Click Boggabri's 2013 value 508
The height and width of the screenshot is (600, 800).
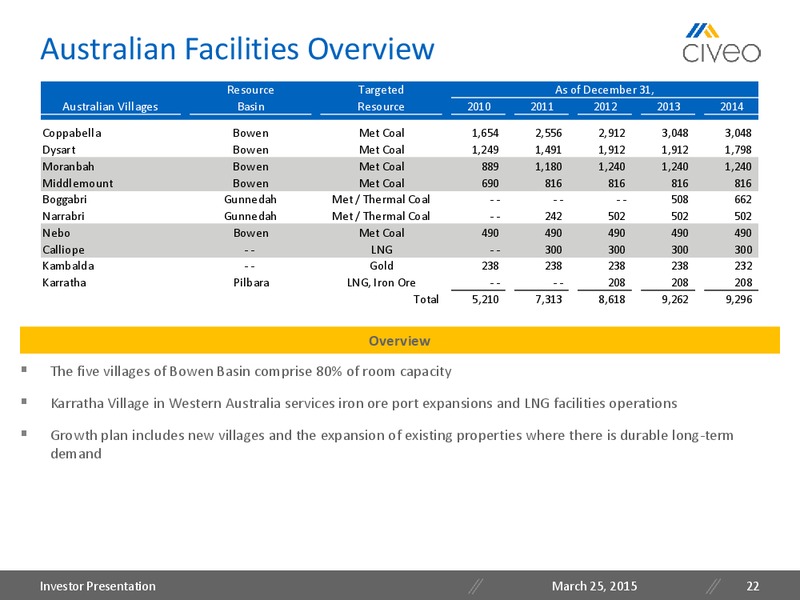(680, 199)
